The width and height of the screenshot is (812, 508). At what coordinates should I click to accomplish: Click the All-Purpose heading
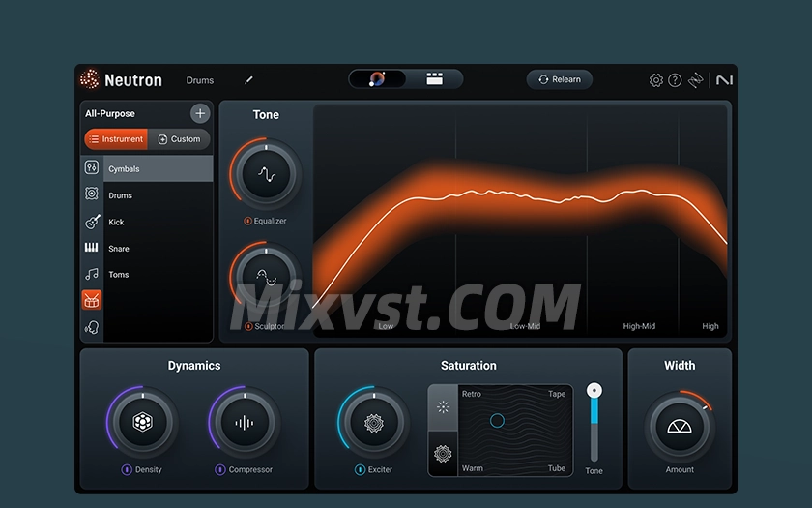coord(110,113)
